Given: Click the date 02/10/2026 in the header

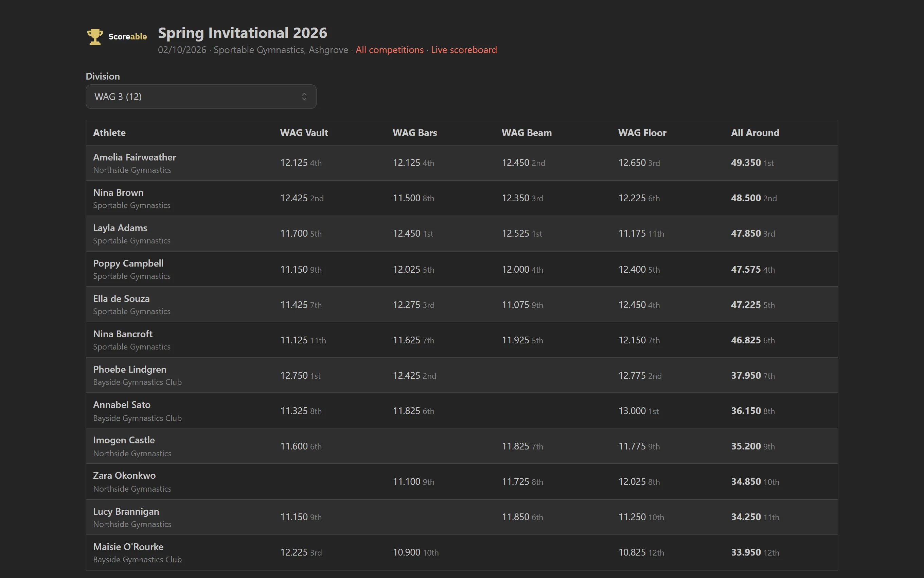Looking at the screenshot, I should 182,50.
